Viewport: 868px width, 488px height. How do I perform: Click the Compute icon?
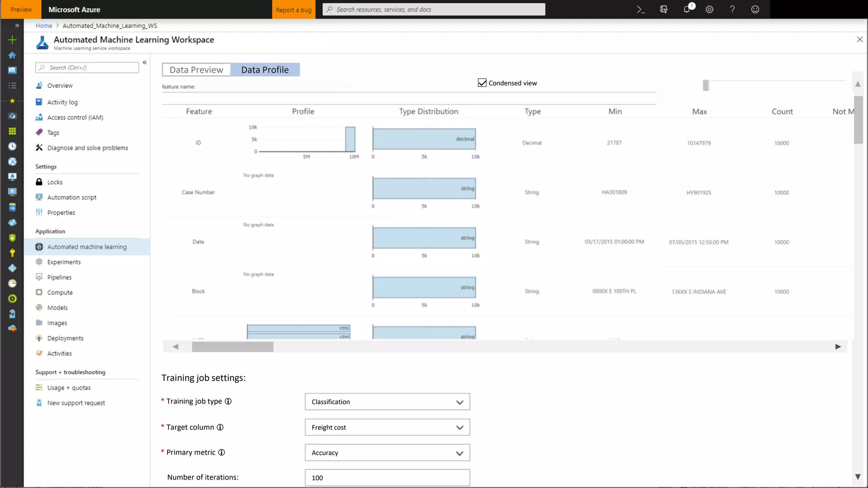(39, 292)
